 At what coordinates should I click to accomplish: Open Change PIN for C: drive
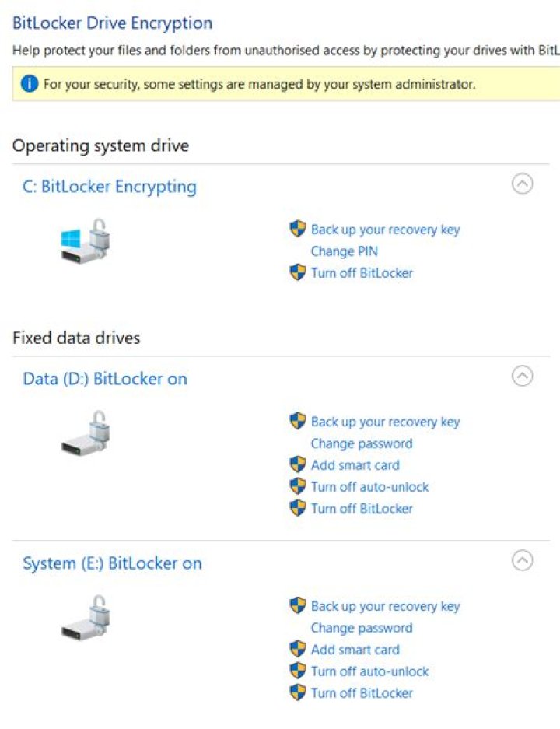point(345,251)
